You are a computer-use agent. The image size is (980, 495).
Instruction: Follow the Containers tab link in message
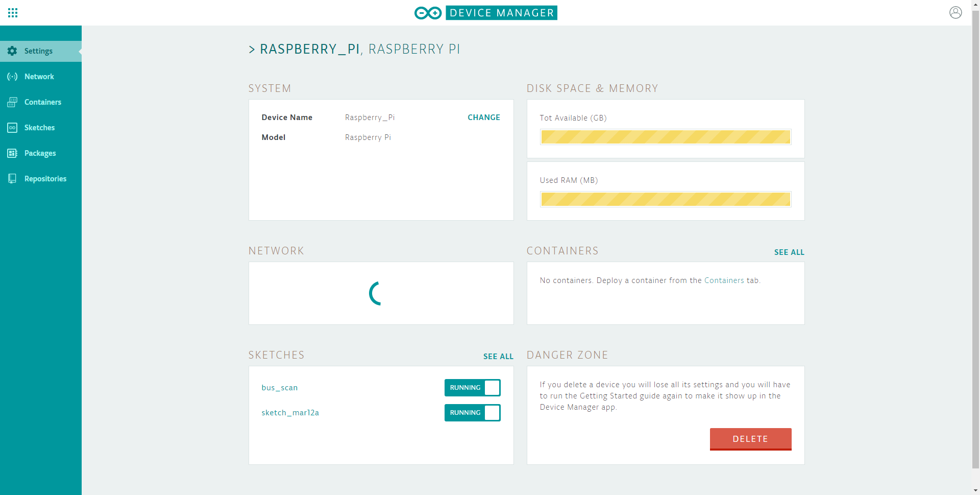(724, 280)
